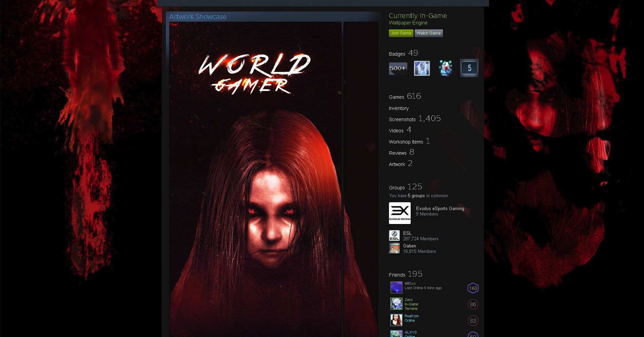Open friend ALXY0's profile name
This screenshot has height=337, width=644.
(x=411, y=333)
